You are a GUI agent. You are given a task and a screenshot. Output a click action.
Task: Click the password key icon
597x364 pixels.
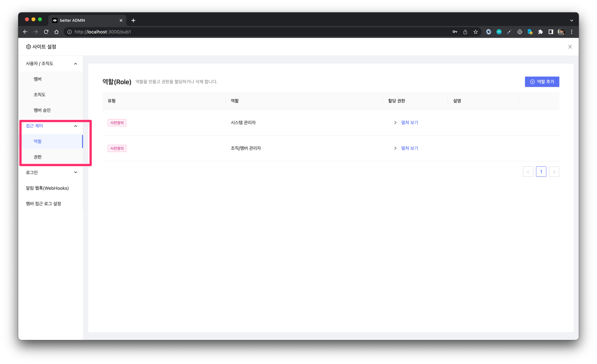click(455, 32)
